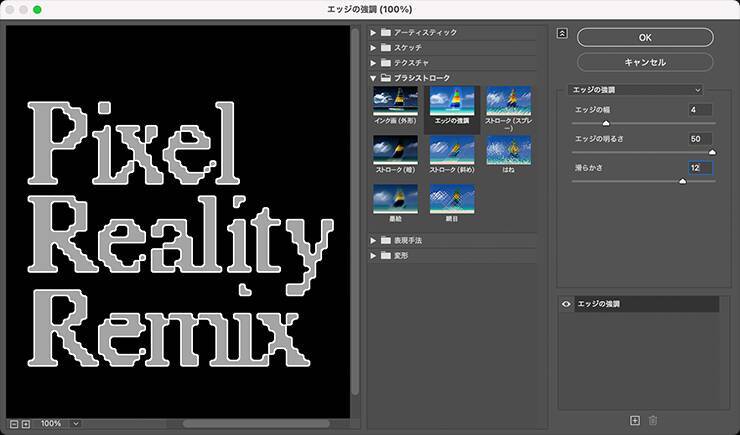This screenshot has width=740, height=435.
Task: Select the はね spatter filter thumbnail
Action: tap(509, 149)
